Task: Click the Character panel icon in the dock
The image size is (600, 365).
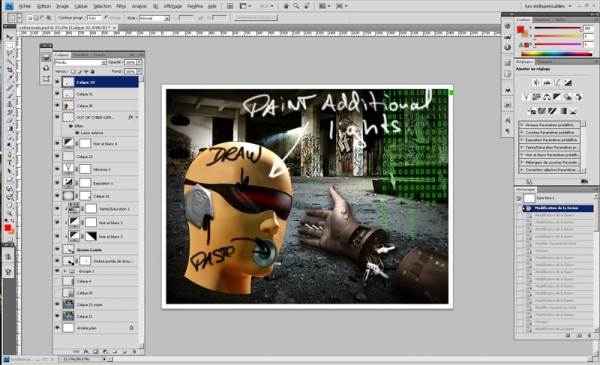Action: (508, 120)
